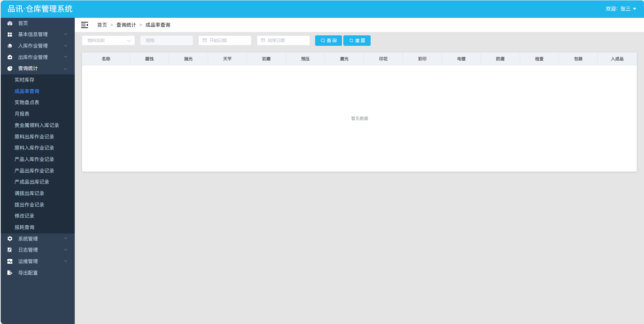The height and width of the screenshot is (324, 644).
Task: Open 贵金属领料入库记录 submenu item
Action: tap(38, 125)
